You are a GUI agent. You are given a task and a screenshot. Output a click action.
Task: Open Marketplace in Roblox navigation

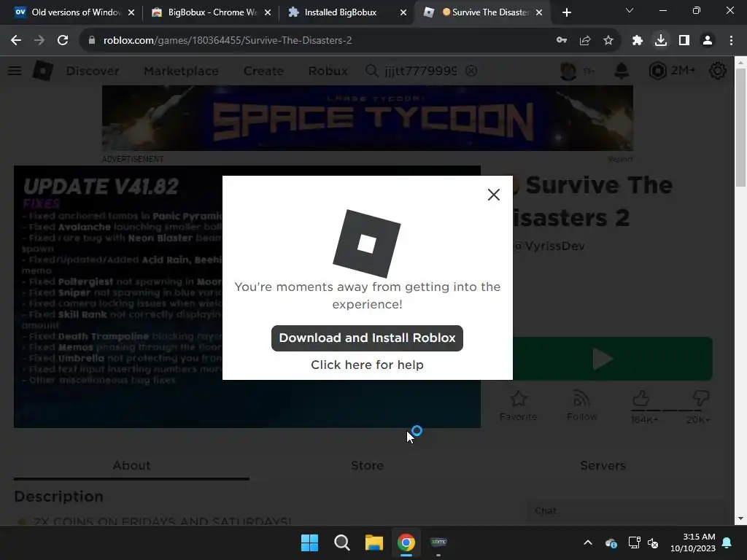181,71
